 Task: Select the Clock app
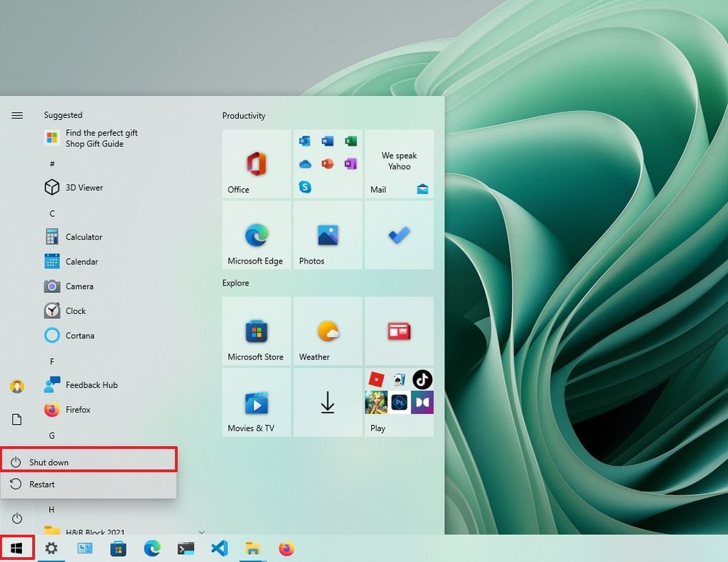[x=74, y=310]
